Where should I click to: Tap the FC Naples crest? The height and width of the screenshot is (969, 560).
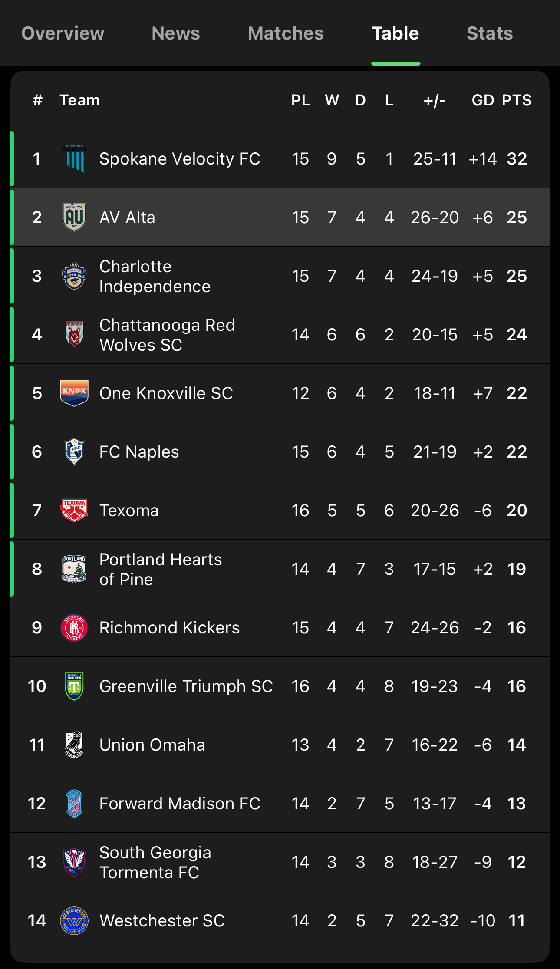click(74, 452)
